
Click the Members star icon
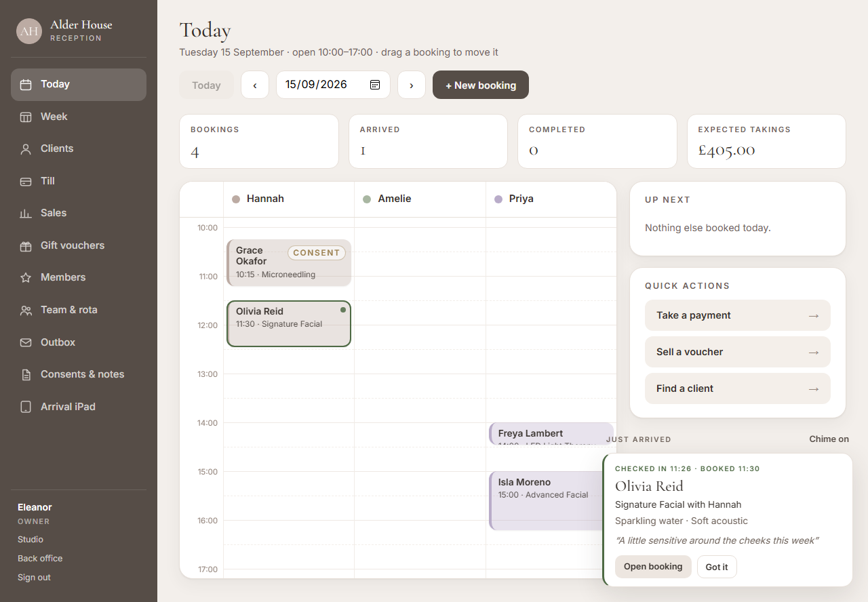tap(26, 278)
